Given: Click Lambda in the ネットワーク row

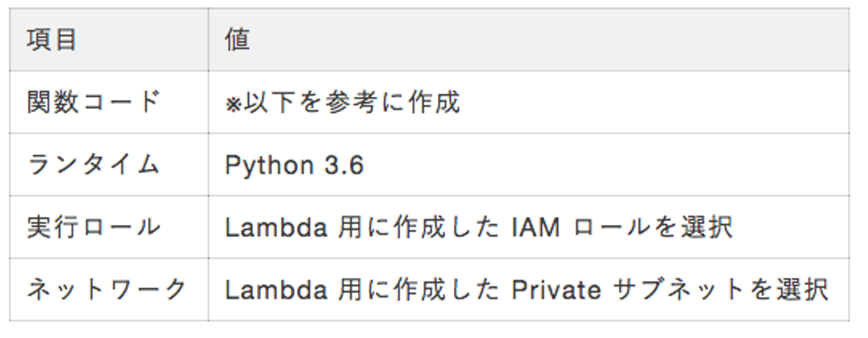Looking at the screenshot, I should click(x=276, y=290).
